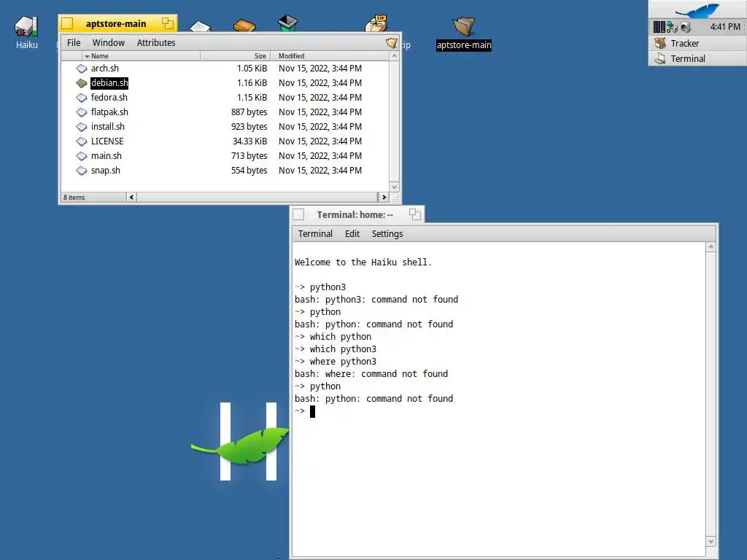
Task: Click the 'where python3' command line
Action: coord(343,362)
